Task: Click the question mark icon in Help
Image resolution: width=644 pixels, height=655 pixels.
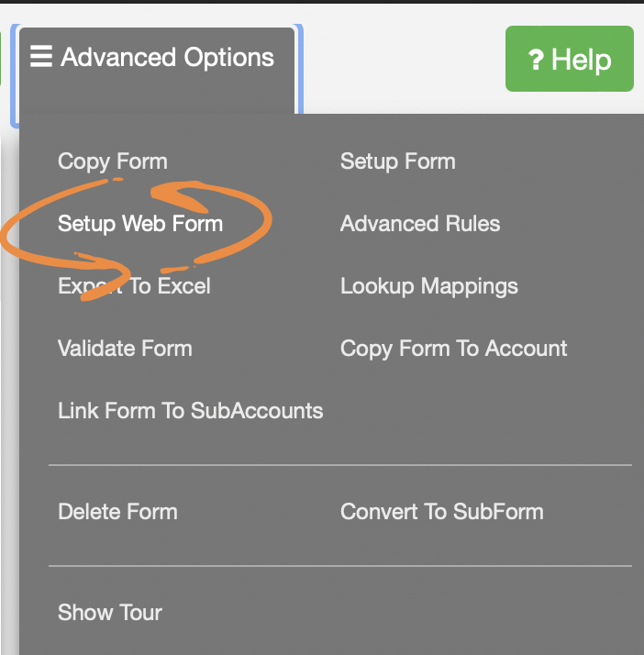Action: [x=536, y=61]
